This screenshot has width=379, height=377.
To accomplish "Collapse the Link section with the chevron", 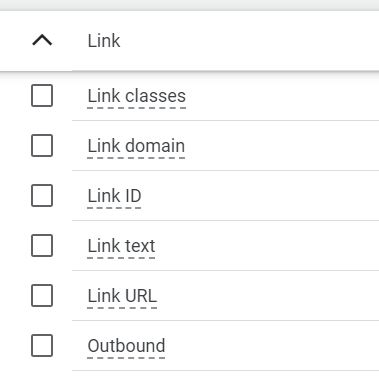I will coord(42,41).
